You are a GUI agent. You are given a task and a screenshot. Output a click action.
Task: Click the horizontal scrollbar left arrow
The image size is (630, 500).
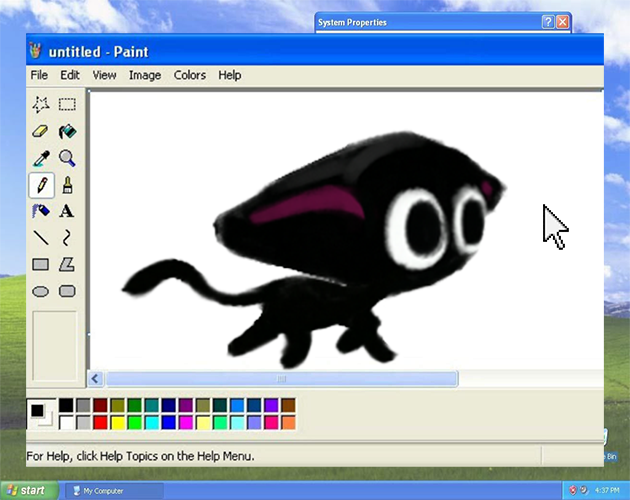pyautogui.click(x=95, y=379)
